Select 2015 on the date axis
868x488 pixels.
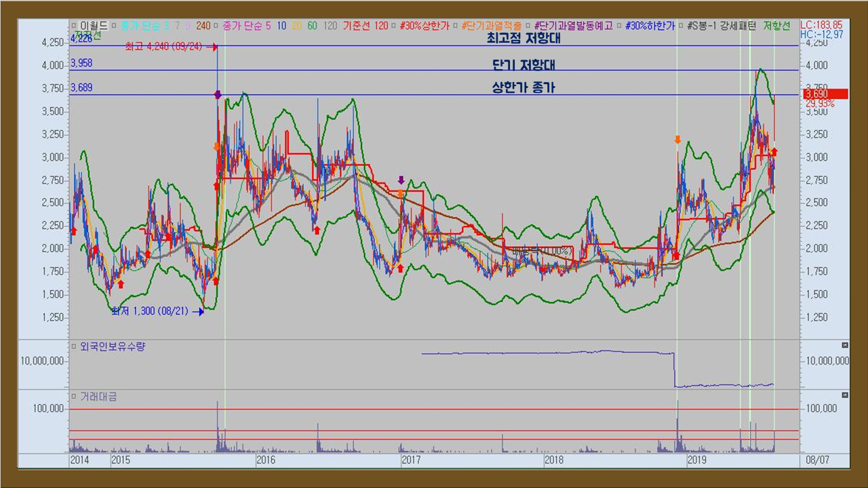click(x=121, y=460)
